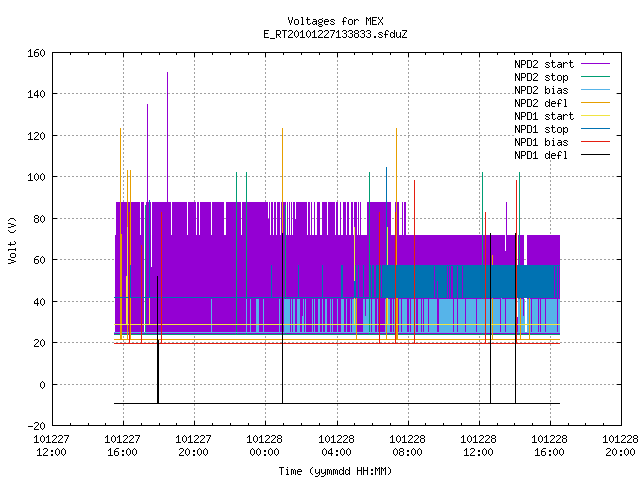Click the orange NPD2 defl legend line

click(x=596, y=103)
